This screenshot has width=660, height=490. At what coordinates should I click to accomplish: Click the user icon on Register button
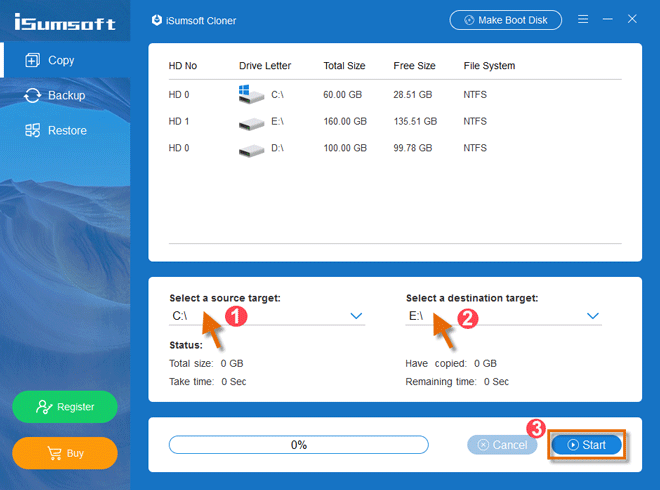click(44, 407)
